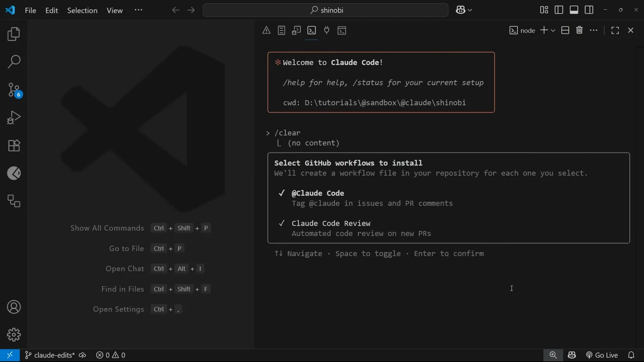Image resolution: width=644 pixels, height=362 pixels.
Task: Open the Manage gear icon
Action: (x=14, y=335)
